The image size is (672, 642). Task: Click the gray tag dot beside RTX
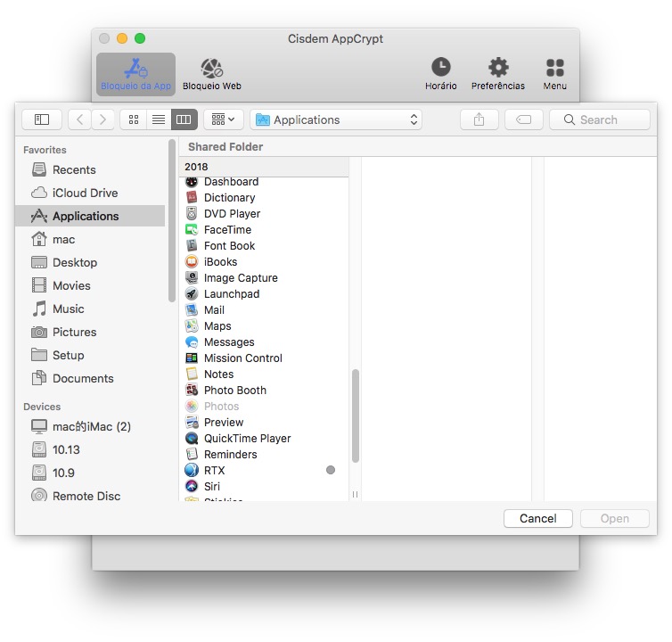(331, 470)
